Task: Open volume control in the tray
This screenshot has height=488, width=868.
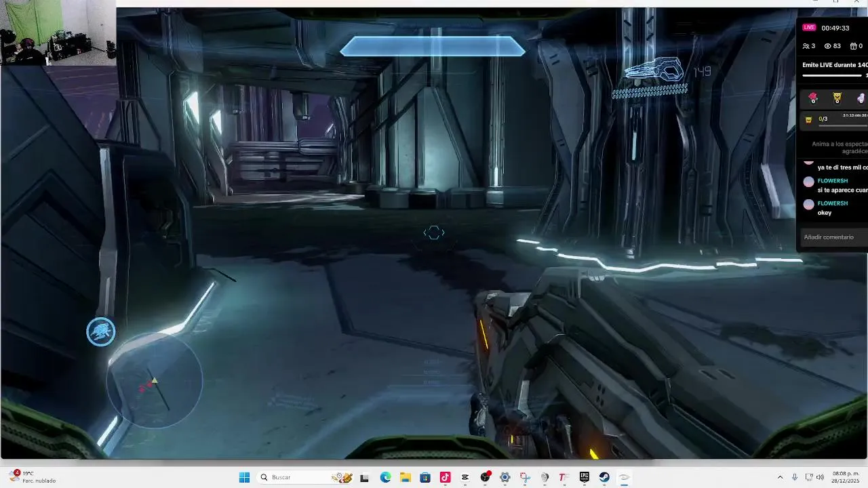Action: pyautogui.click(x=820, y=477)
